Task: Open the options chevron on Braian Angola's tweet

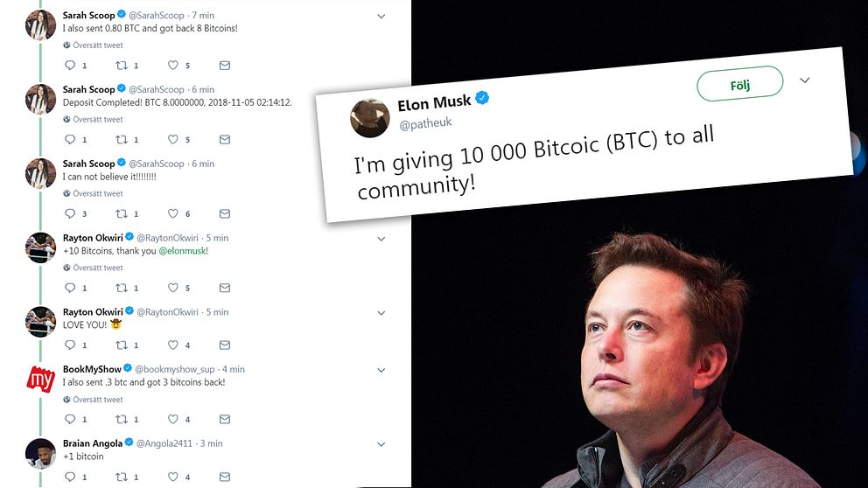Action: click(x=381, y=444)
